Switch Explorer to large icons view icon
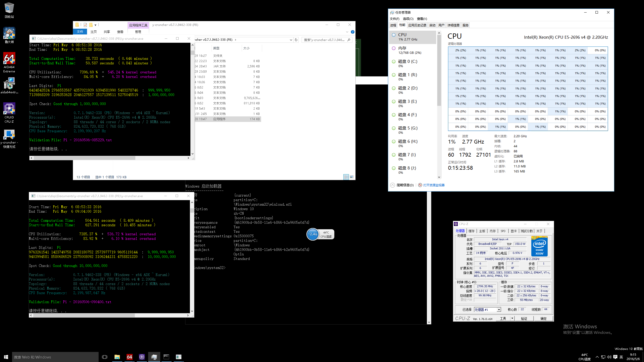This screenshot has width=644, height=362. (352, 177)
